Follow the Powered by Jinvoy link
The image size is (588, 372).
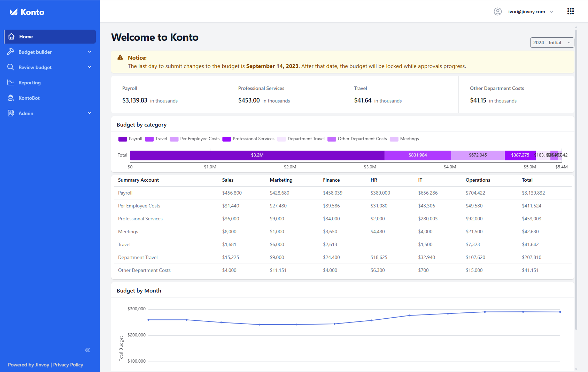[29, 365]
